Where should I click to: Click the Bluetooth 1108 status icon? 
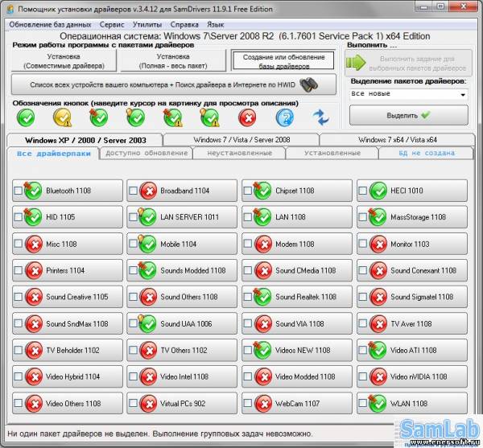[33, 191]
